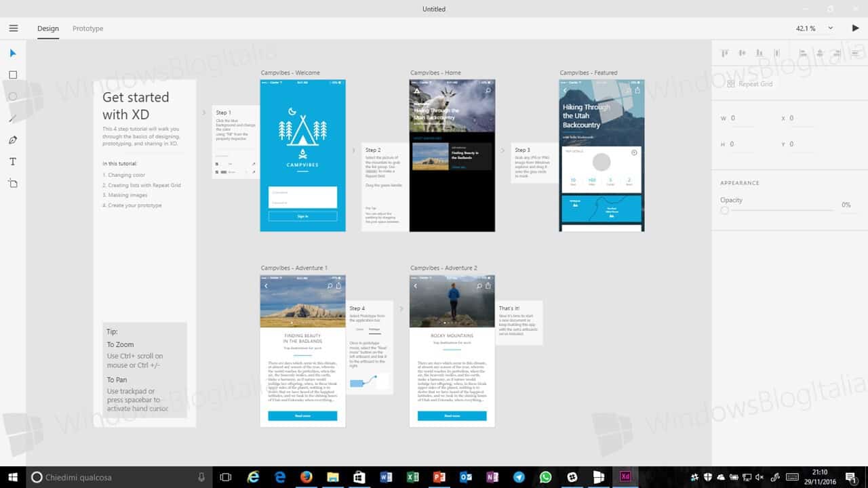Image resolution: width=868 pixels, height=488 pixels.
Task: Click the Step 1 instruction card
Action: 235,142
